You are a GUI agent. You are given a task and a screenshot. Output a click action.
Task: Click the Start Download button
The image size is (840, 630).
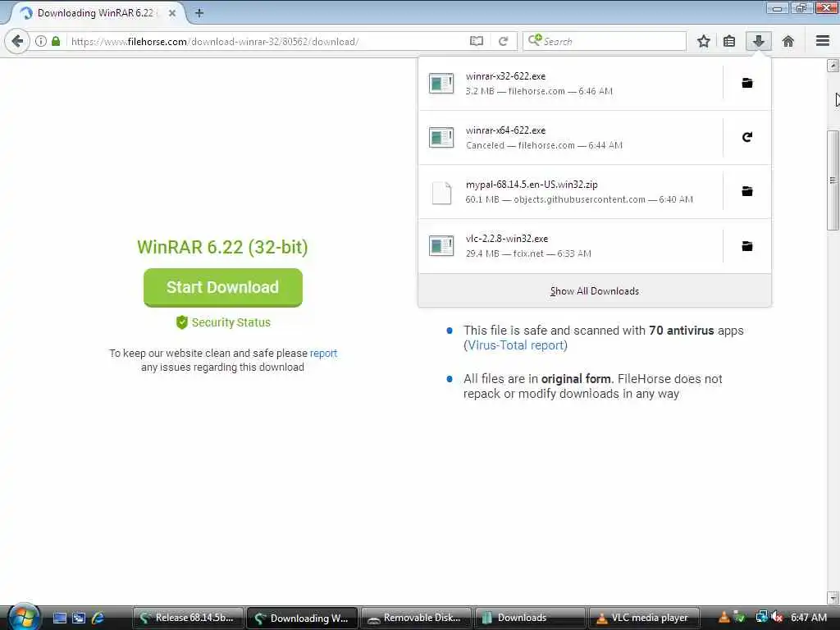pos(223,288)
